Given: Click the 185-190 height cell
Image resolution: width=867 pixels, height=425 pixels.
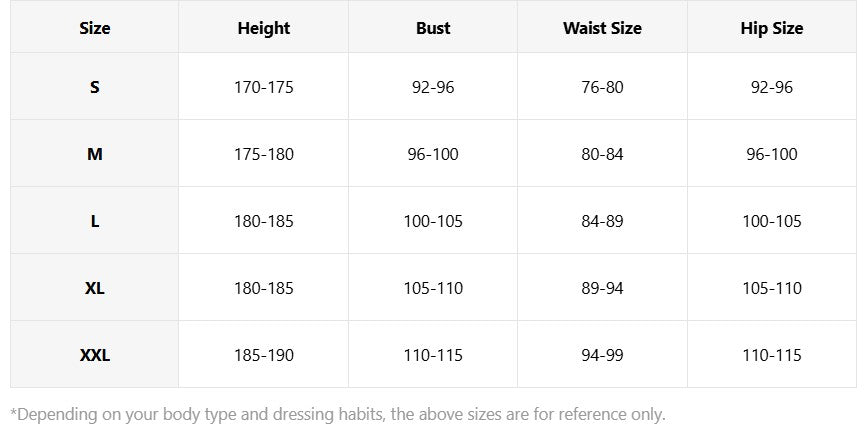Looking at the screenshot, I should (264, 355).
